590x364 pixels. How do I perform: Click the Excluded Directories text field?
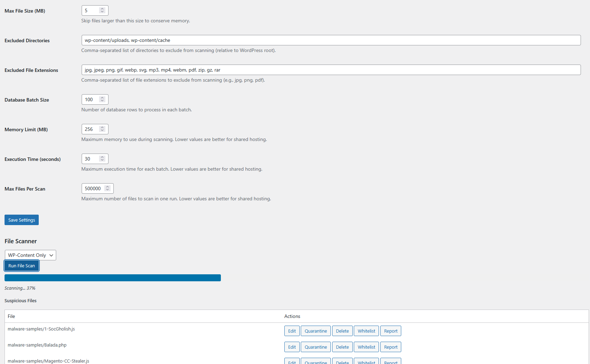tap(331, 40)
